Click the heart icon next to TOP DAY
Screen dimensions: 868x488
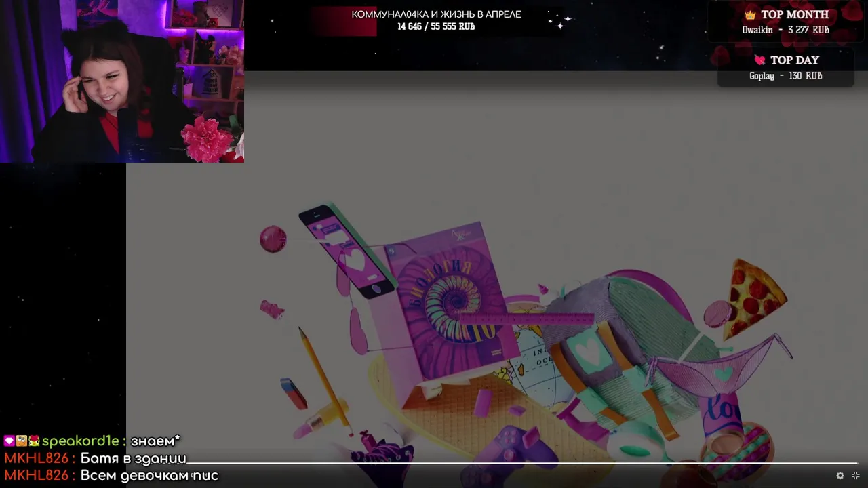759,60
